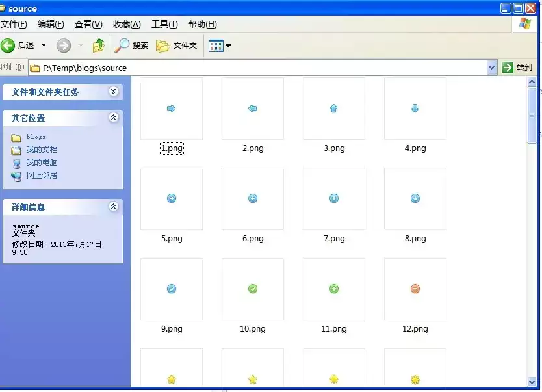542x392 pixels.
Task: Select the up arrow thumbnail 3.png
Action: click(334, 109)
